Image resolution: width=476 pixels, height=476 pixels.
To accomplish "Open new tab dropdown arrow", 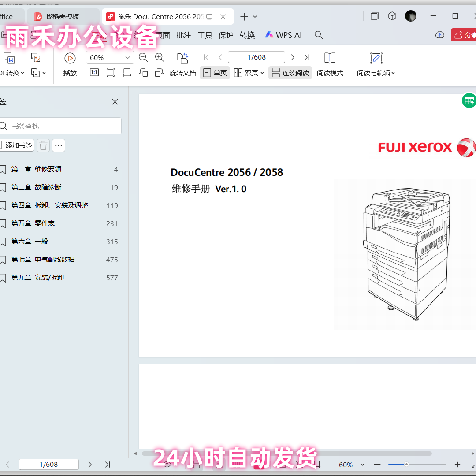I will click(255, 17).
